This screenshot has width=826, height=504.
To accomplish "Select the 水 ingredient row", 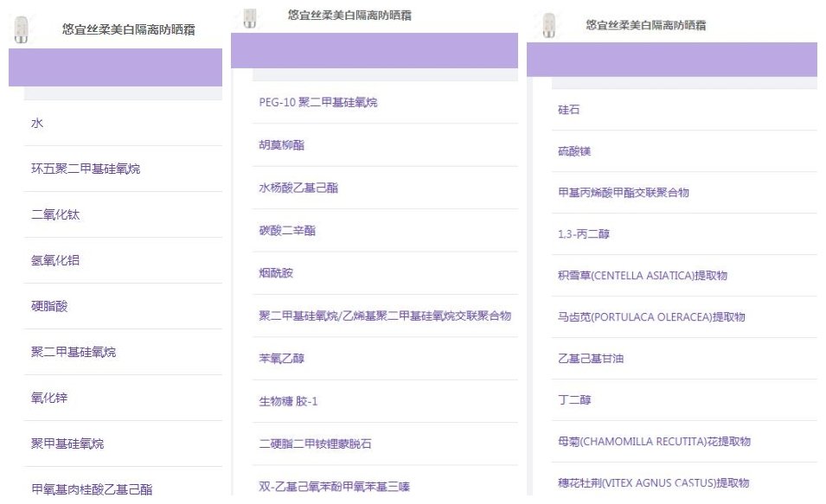I will tap(37, 124).
